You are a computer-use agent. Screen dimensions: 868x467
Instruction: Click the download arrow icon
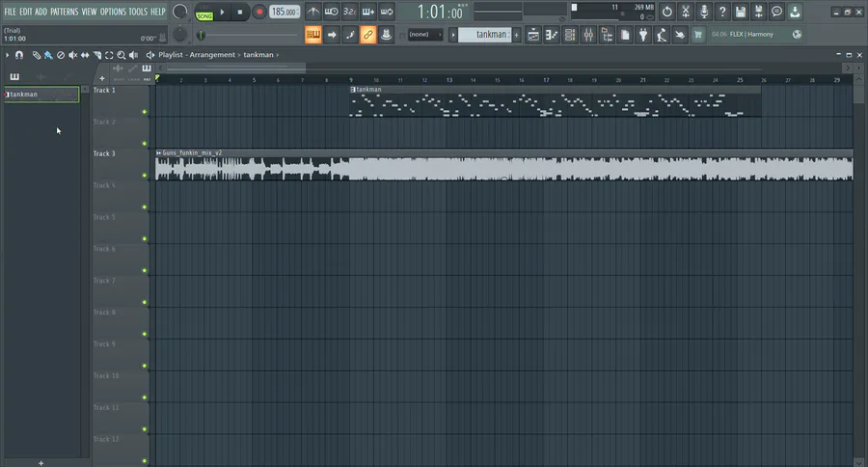click(x=795, y=12)
